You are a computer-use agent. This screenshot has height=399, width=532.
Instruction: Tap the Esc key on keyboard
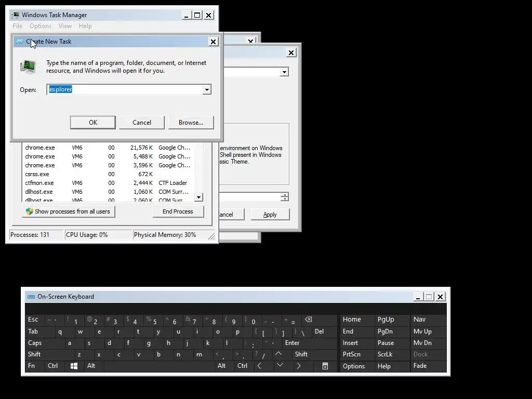35,320
